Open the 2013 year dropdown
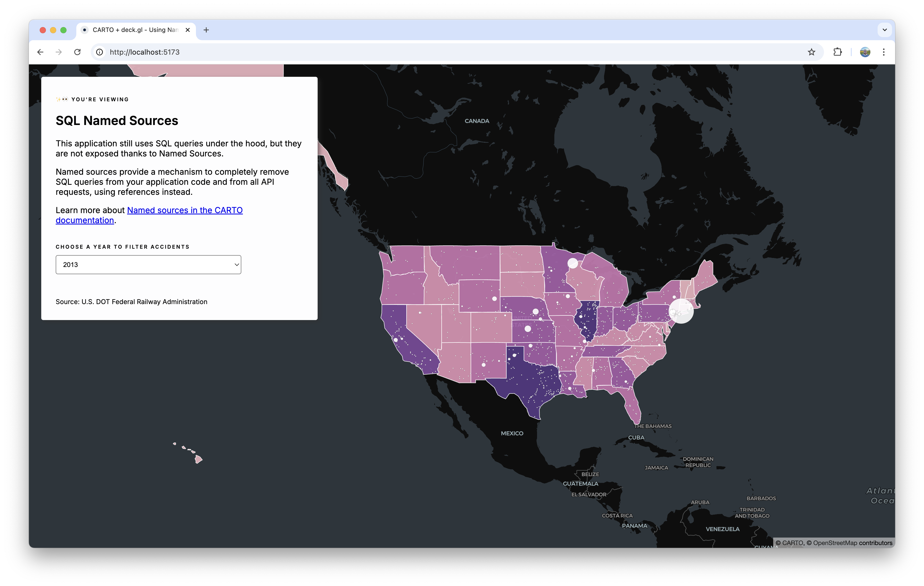The image size is (924, 586). (x=148, y=265)
